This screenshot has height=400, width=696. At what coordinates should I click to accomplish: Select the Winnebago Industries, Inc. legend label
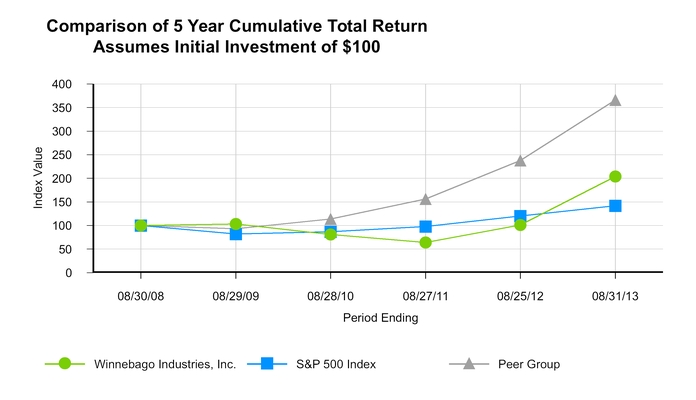pos(164,365)
